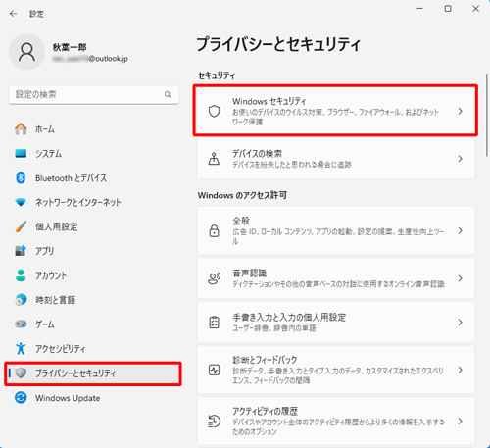The image size is (490, 448).
Task: Click the Bluetooth icon in the sidebar
Action: pyautogui.click(x=21, y=177)
